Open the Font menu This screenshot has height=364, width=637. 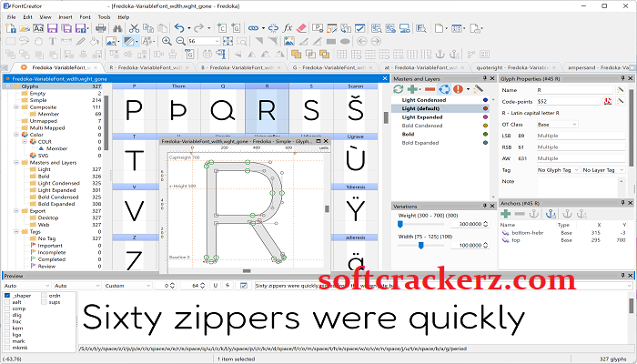[x=85, y=17]
